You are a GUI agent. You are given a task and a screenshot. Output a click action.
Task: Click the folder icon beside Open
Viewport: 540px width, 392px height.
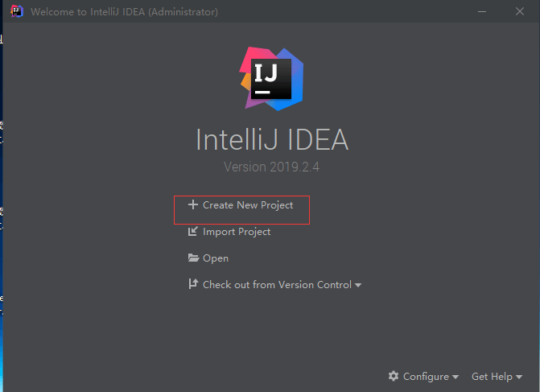pos(193,258)
